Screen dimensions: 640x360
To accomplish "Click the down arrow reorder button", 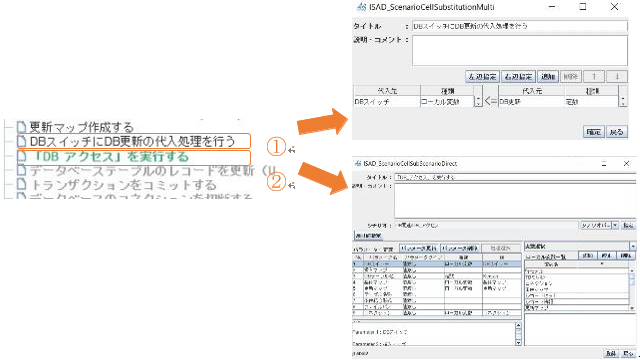I will [617, 76].
